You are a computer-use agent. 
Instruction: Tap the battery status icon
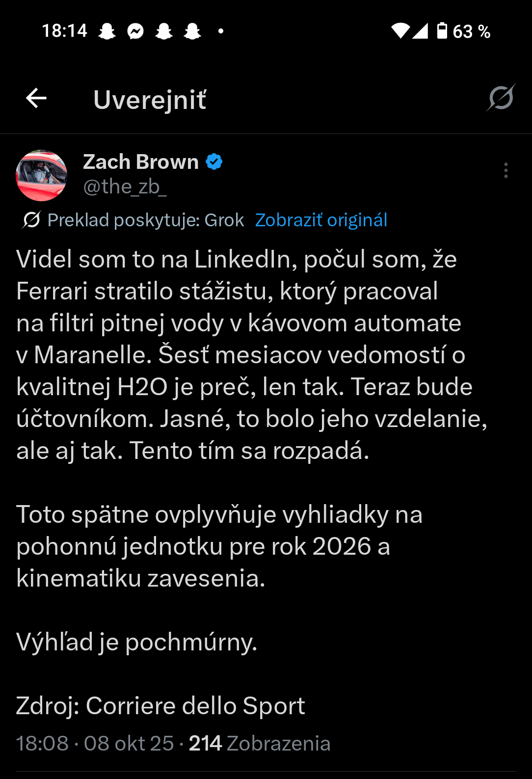442,30
